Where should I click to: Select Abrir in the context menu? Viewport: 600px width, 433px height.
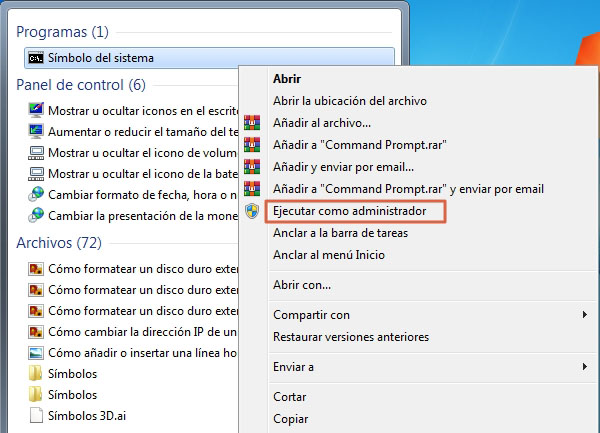[x=287, y=79]
